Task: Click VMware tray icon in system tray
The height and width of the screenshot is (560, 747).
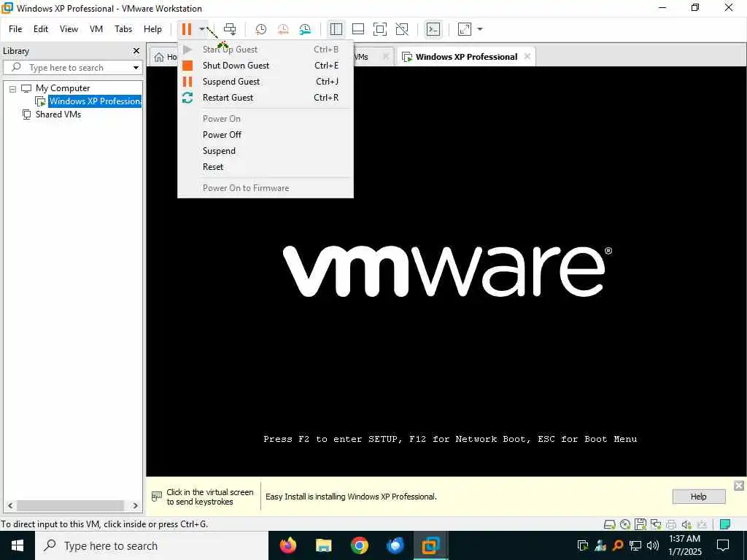Action: [583, 545]
